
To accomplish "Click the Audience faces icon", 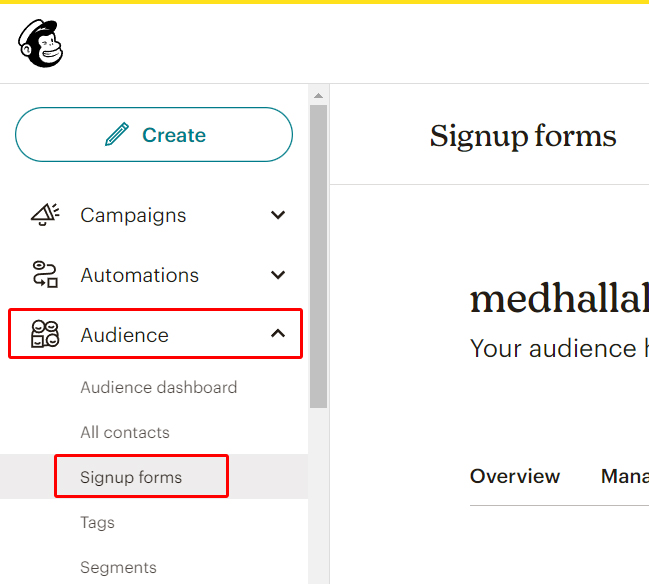I will coord(45,334).
